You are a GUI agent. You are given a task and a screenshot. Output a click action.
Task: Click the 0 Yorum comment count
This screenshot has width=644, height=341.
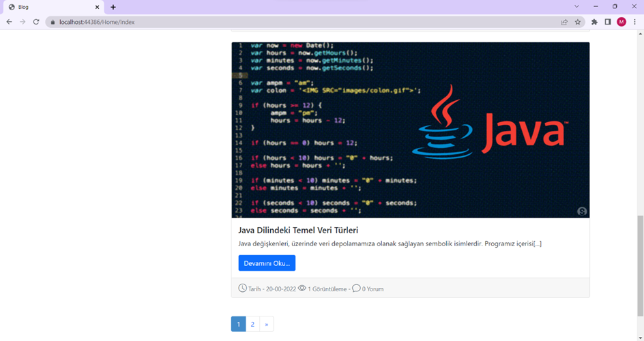tap(372, 289)
